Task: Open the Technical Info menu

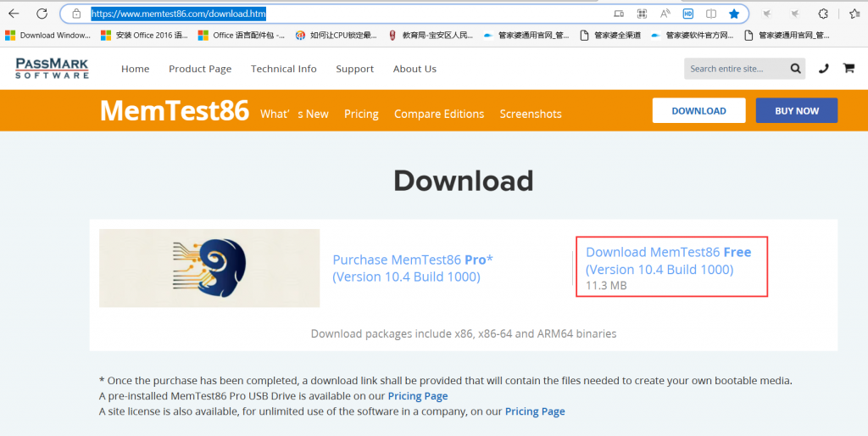Action: click(283, 69)
